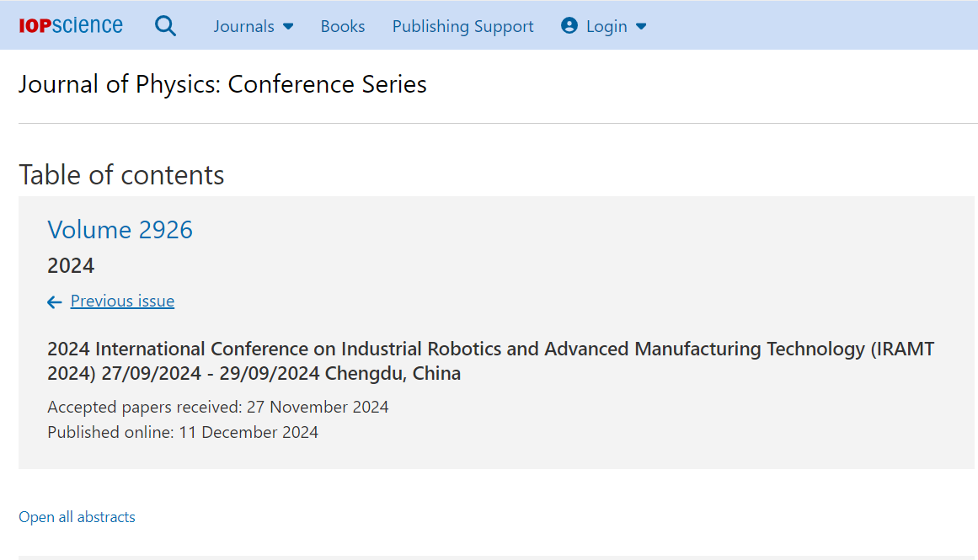Open the search magnifier icon
Viewport: 978px width, 560px height.
(x=165, y=26)
